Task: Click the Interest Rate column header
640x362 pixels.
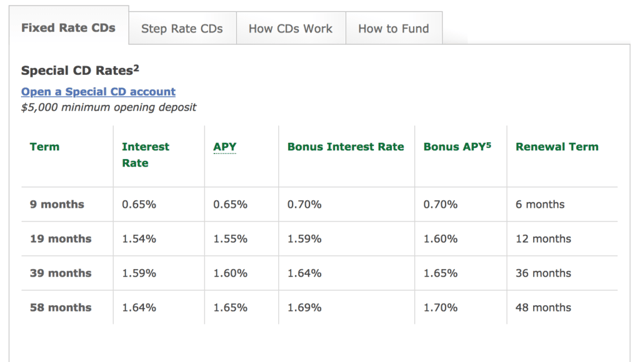Action: point(145,155)
